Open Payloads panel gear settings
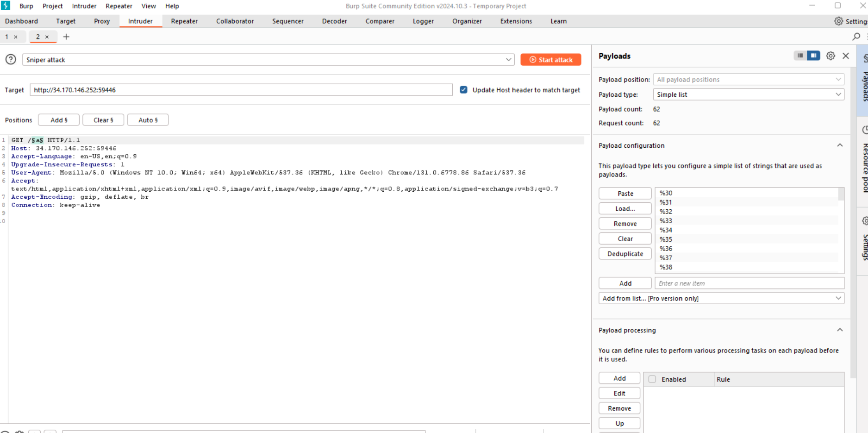868x433 pixels. coord(831,56)
